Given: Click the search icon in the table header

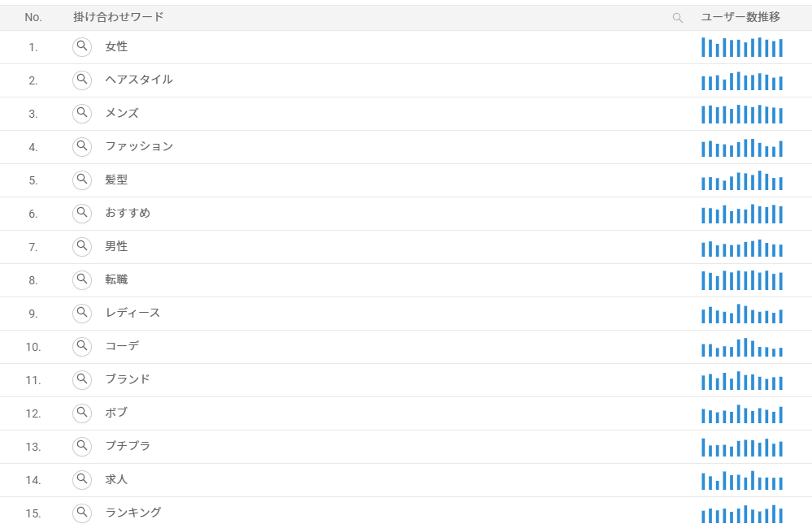Looking at the screenshot, I should tap(677, 18).
